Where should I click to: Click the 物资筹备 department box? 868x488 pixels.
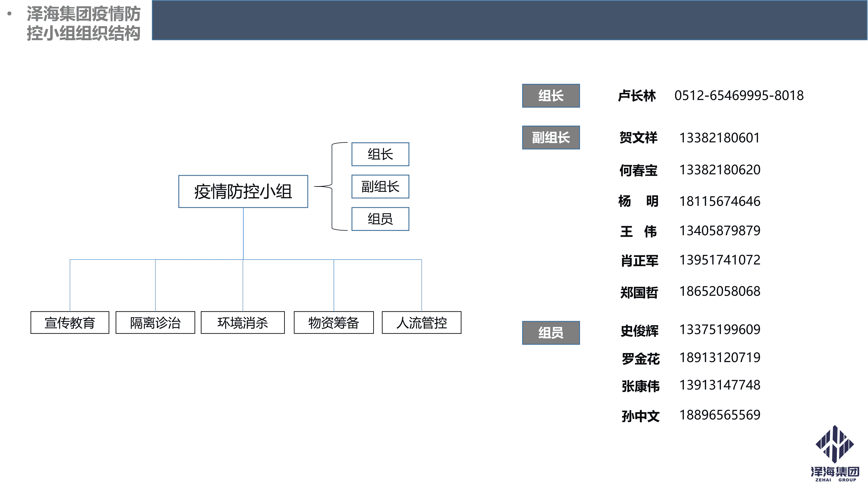(334, 323)
